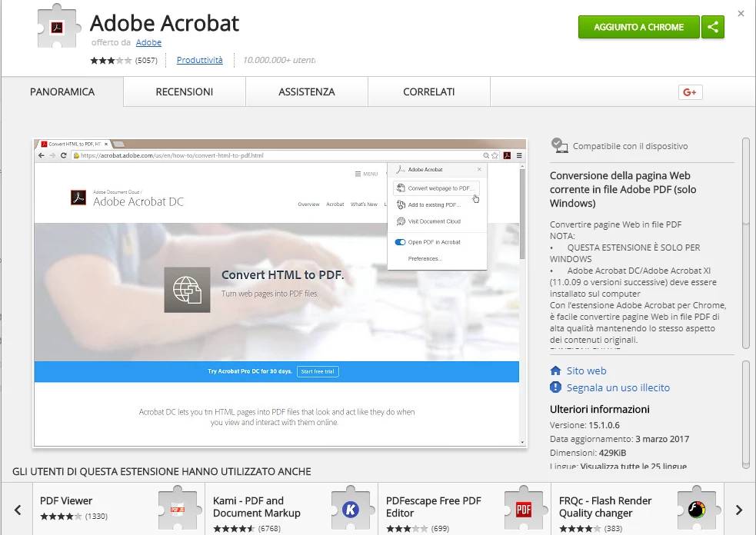Click Preferences in the Acrobat popup
Viewport: 756px width, 535px height.
coord(425,259)
